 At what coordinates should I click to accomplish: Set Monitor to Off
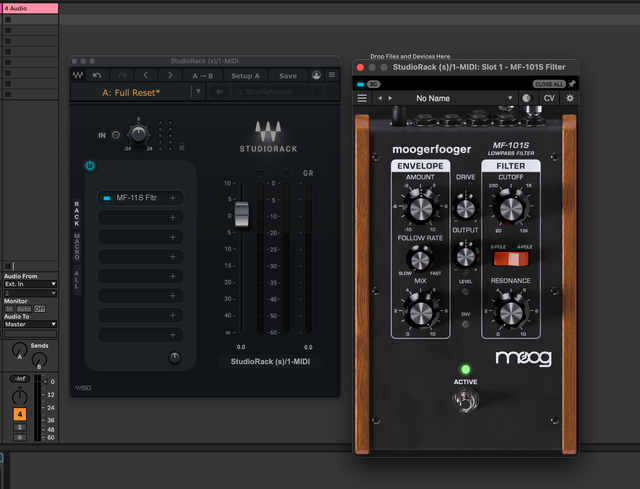tap(39, 309)
